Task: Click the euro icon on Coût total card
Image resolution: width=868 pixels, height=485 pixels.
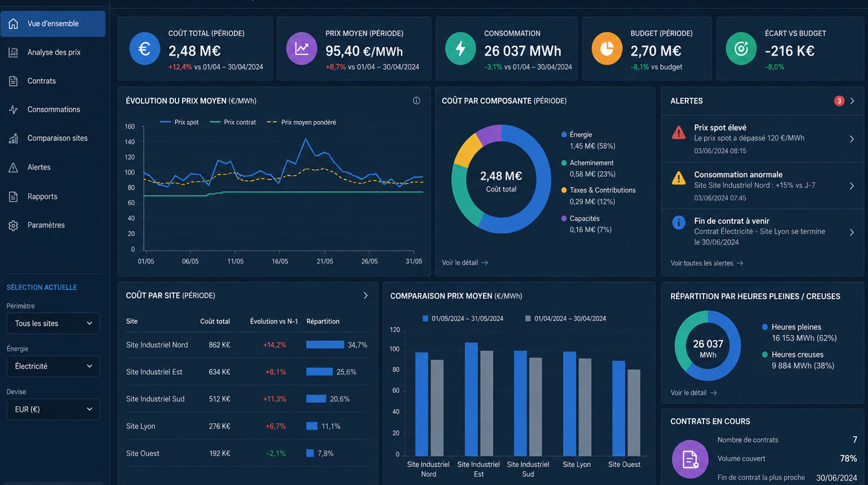Action: pos(145,49)
